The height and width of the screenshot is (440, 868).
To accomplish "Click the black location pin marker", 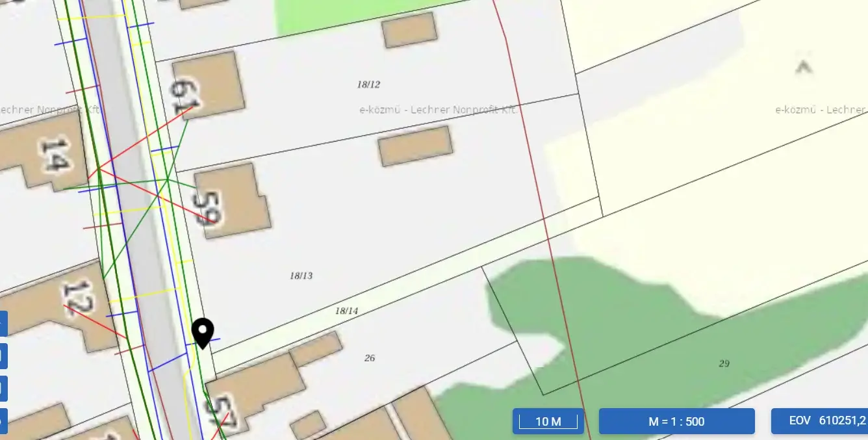I will click(x=203, y=332).
